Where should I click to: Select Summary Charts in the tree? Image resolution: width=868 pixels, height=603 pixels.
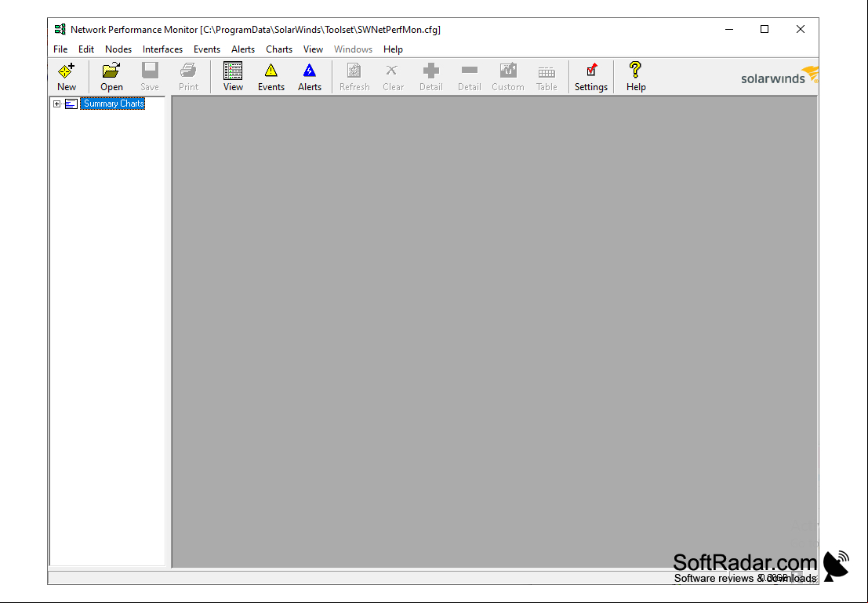(x=113, y=104)
